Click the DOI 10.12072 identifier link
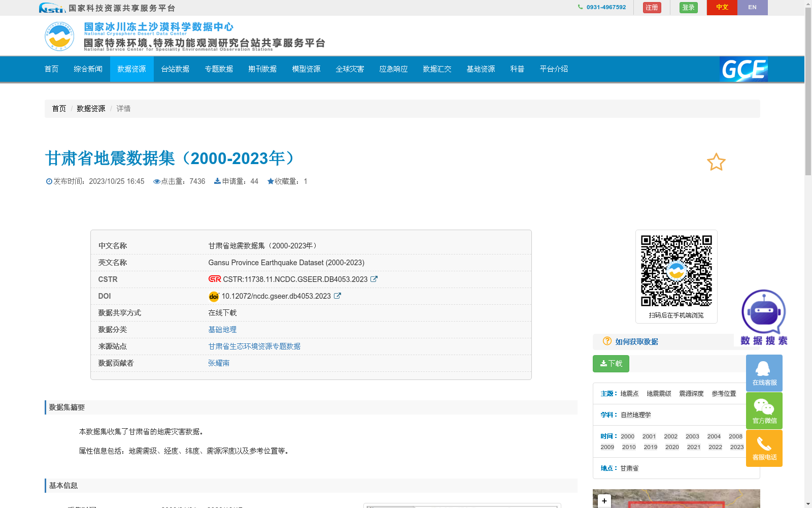812x508 pixels. (x=276, y=296)
